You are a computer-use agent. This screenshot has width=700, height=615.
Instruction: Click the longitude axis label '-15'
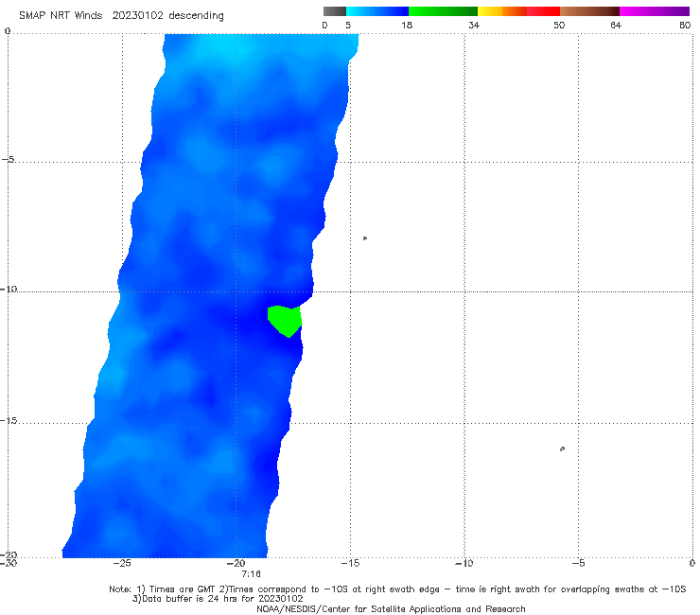coord(350,563)
